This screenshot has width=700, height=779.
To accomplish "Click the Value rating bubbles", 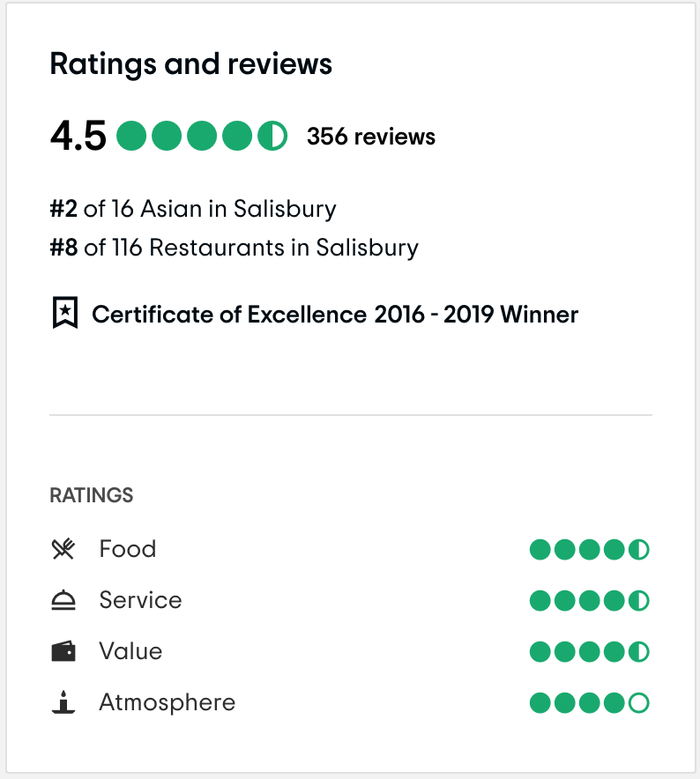I will [589, 653].
